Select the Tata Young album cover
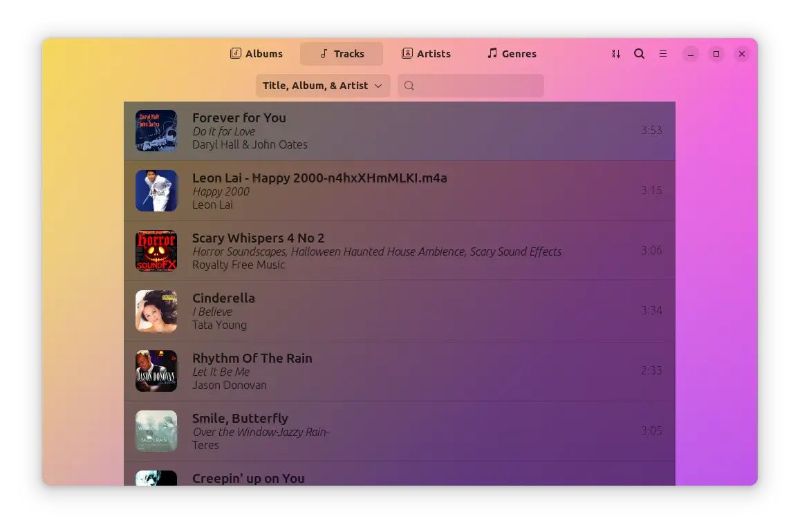Image resolution: width=800 pixels, height=532 pixels. [x=156, y=311]
